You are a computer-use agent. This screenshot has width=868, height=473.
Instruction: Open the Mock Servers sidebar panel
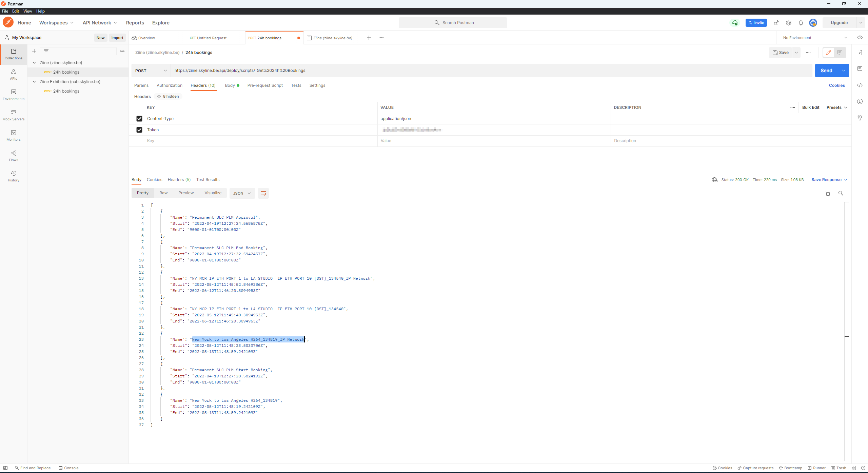14,115
